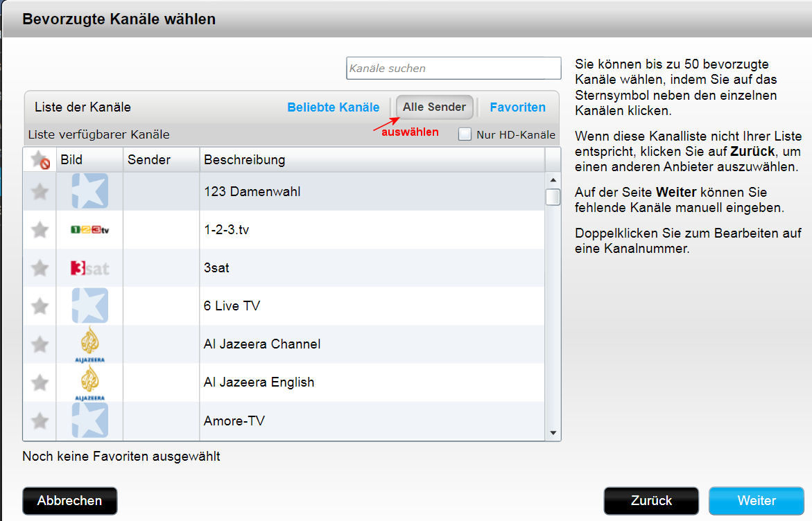The height and width of the screenshot is (521, 812).
Task: Open the Favoriten tab
Action: 517,107
